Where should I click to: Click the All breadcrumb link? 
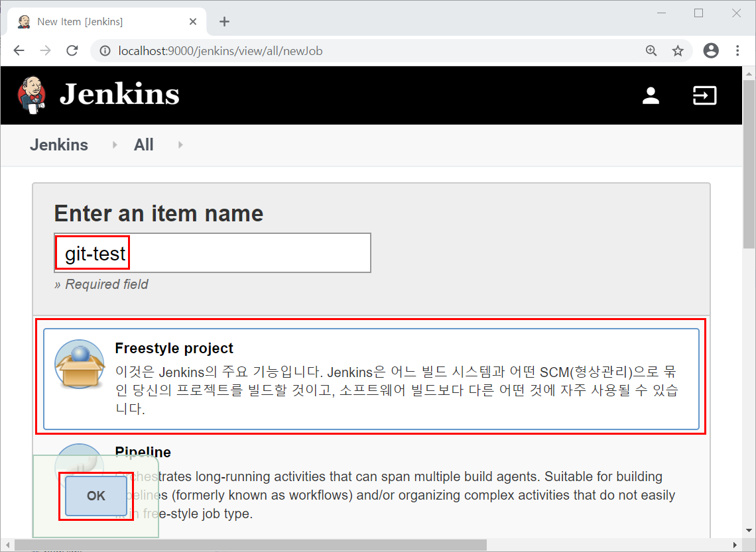(144, 145)
